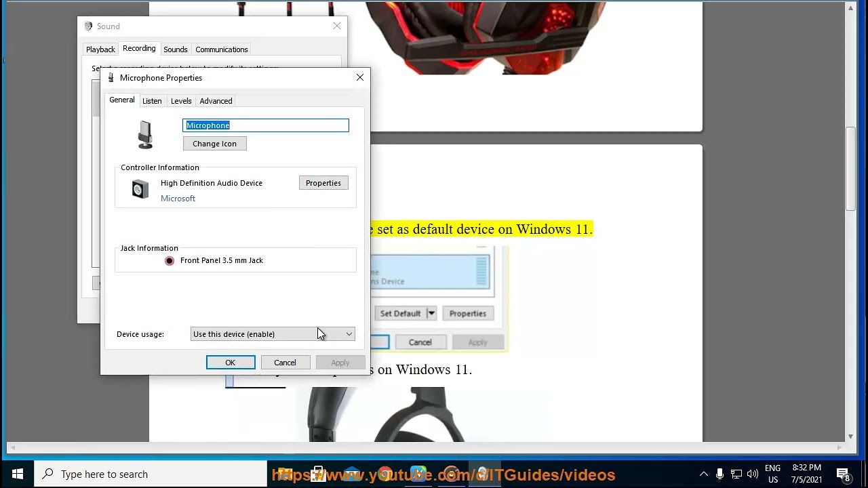Viewport: 868px width, 488px height.
Task: Click the Microphone Properties title bar icon
Action: (111, 78)
